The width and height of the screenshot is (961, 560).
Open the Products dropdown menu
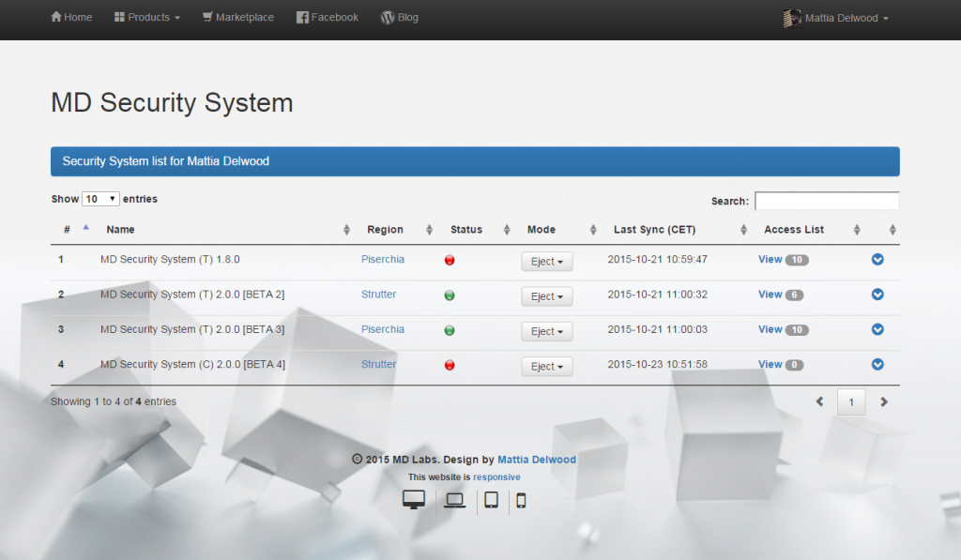tap(147, 17)
